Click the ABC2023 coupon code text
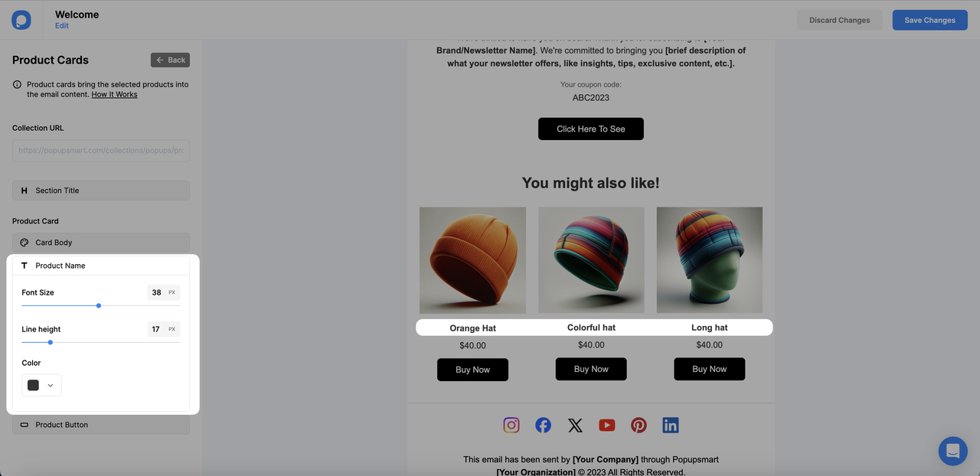The image size is (980, 476). click(591, 97)
